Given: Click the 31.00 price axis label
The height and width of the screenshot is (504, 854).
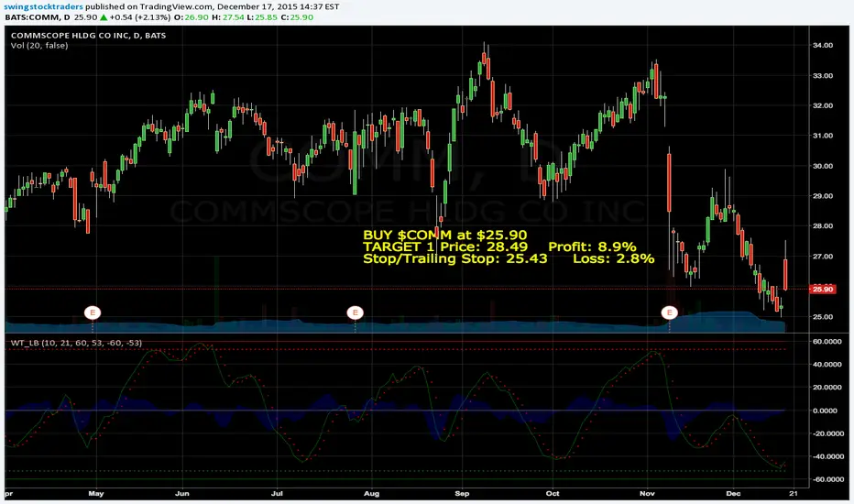Looking at the screenshot, I should [x=823, y=136].
